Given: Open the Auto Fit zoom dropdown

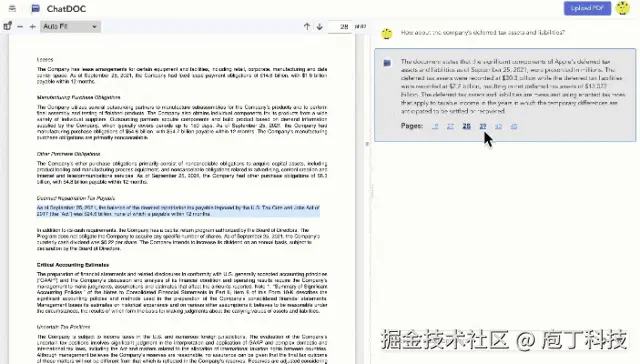Looking at the screenshot, I should [x=70, y=27].
